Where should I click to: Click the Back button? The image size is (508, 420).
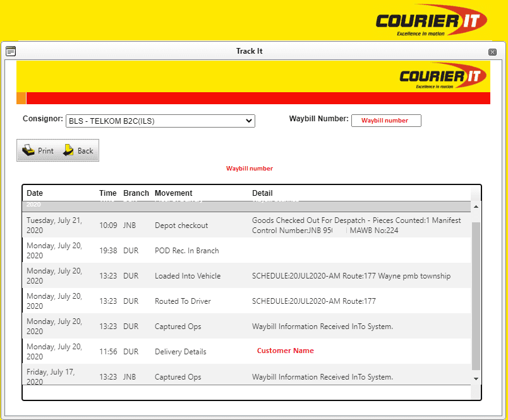tap(78, 150)
